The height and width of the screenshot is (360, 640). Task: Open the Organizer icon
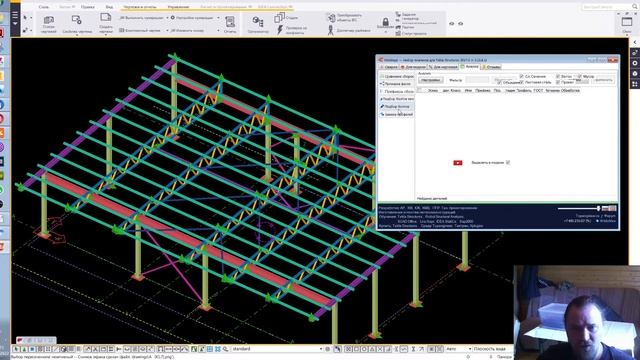click(258, 21)
